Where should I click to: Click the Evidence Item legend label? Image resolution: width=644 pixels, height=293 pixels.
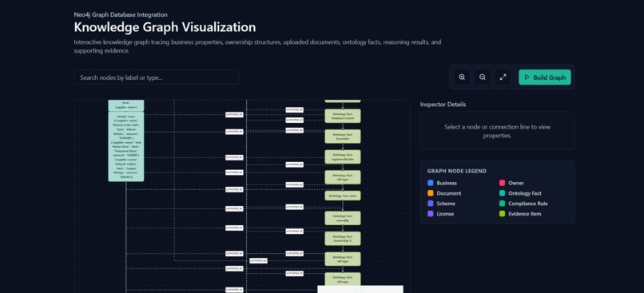(524, 214)
